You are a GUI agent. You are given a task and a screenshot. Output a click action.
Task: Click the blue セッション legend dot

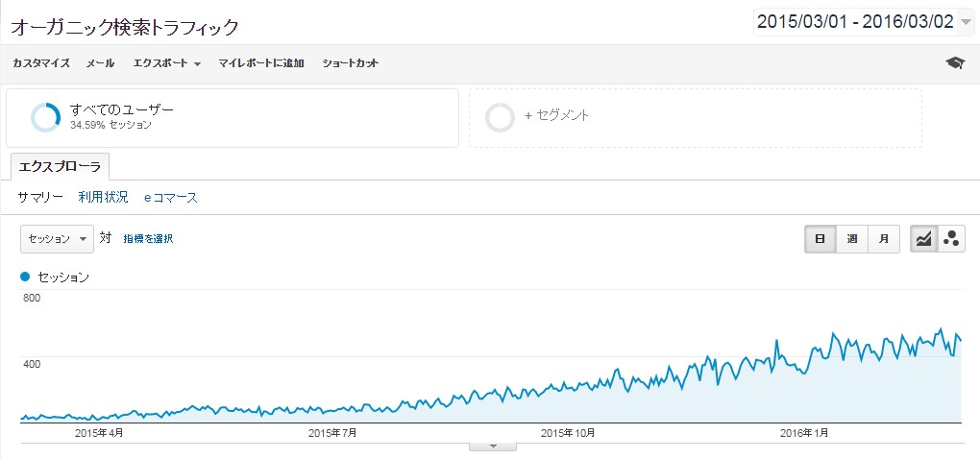pos(25,277)
